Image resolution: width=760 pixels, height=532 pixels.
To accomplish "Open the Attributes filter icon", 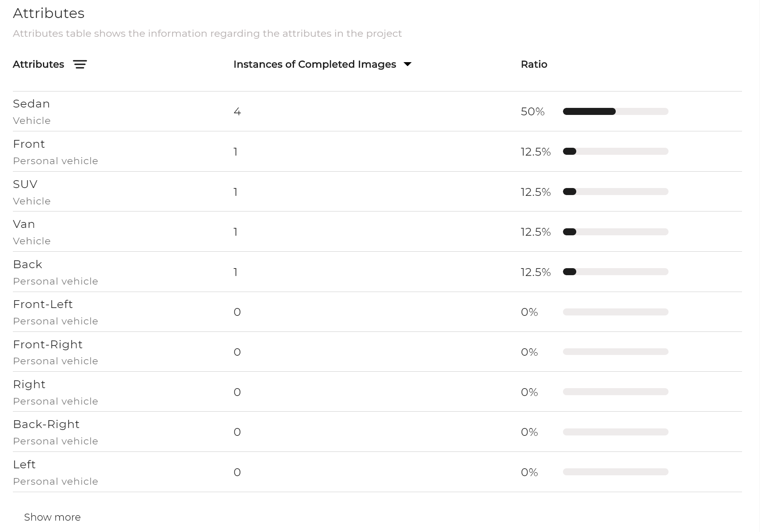I will pyautogui.click(x=80, y=64).
